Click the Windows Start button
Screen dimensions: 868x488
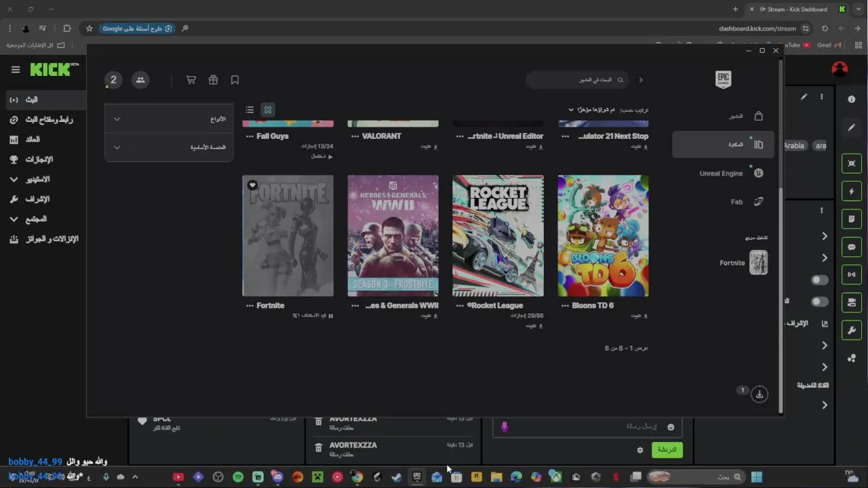(757, 477)
